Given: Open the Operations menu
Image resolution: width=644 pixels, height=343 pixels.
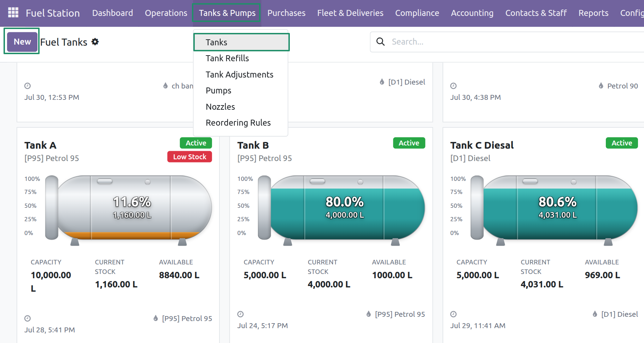Looking at the screenshot, I should click(x=166, y=13).
